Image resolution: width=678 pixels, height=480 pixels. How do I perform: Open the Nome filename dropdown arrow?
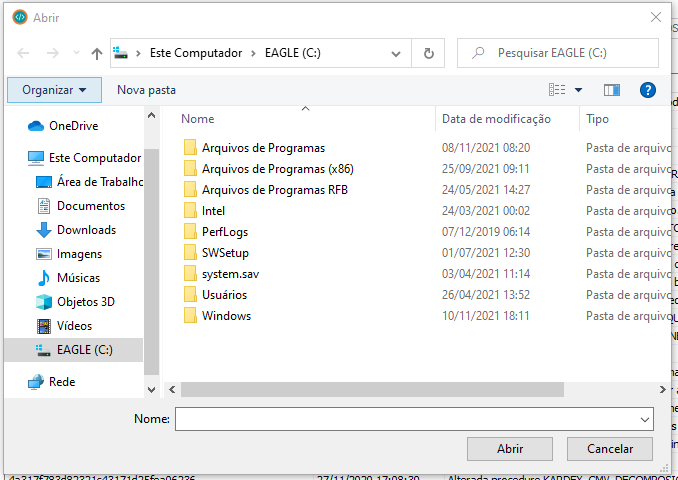tap(644, 419)
